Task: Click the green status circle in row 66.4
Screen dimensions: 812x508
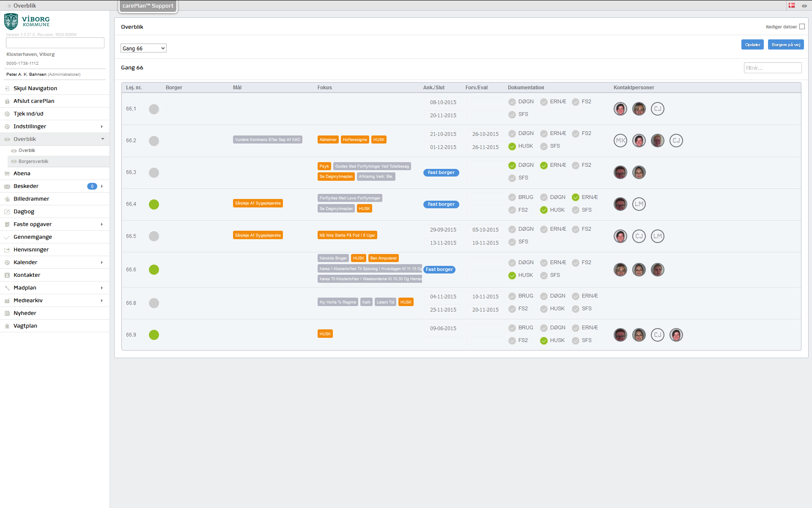Action: point(154,204)
